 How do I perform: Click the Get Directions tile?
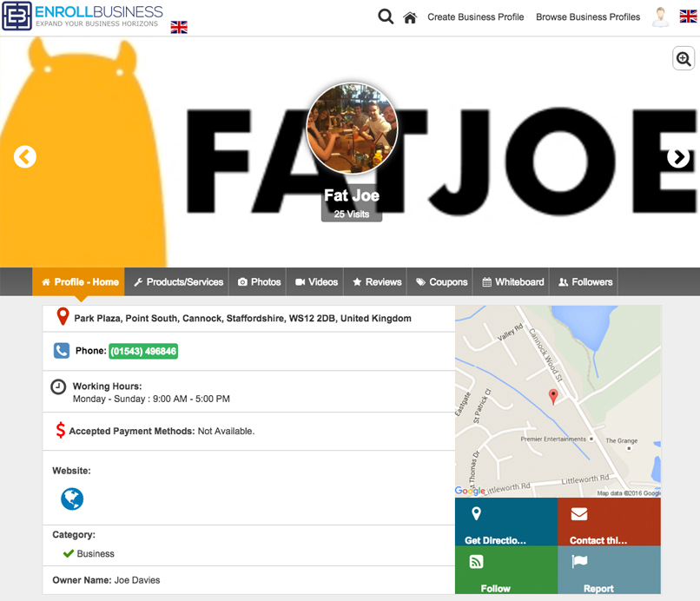click(506, 521)
